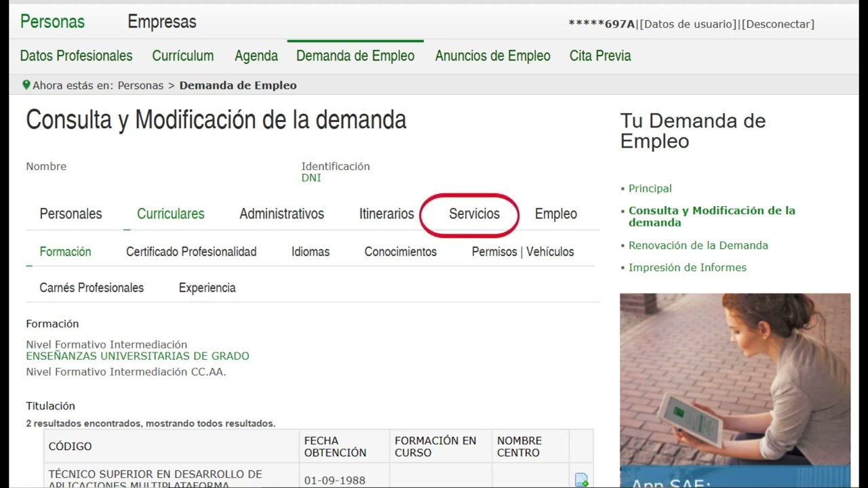The image size is (868, 488).
Task: Select the Formación sub-tab
Action: 65,251
